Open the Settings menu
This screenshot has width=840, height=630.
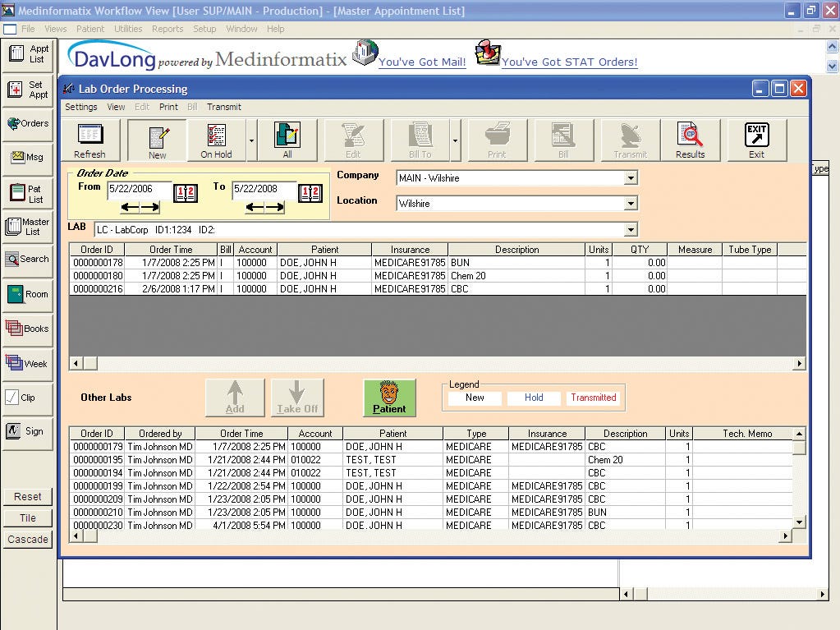click(81, 107)
